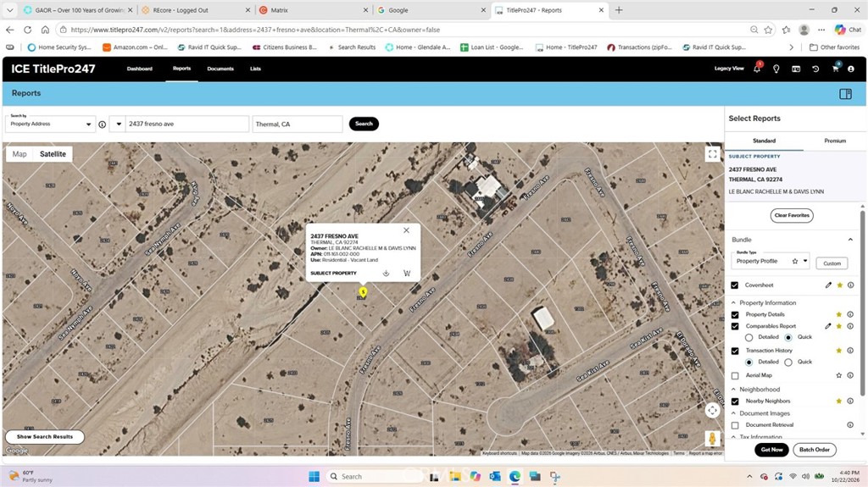
Task: Open info for Document Retrieval
Action: coord(850,425)
